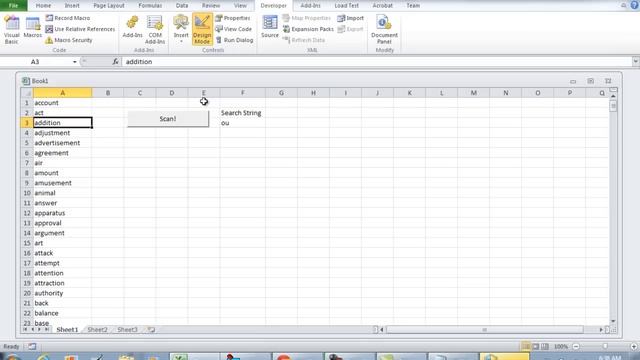This screenshot has height=360, width=640.
Task: Switch to Page Layout view in status bar
Action: tap(536, 347)
